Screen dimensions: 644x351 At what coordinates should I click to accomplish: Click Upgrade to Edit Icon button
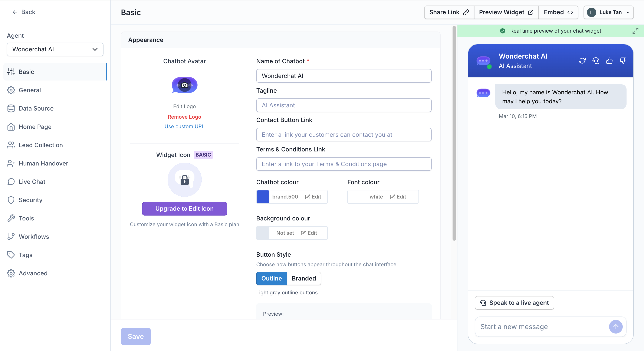(x=184, y=209)
